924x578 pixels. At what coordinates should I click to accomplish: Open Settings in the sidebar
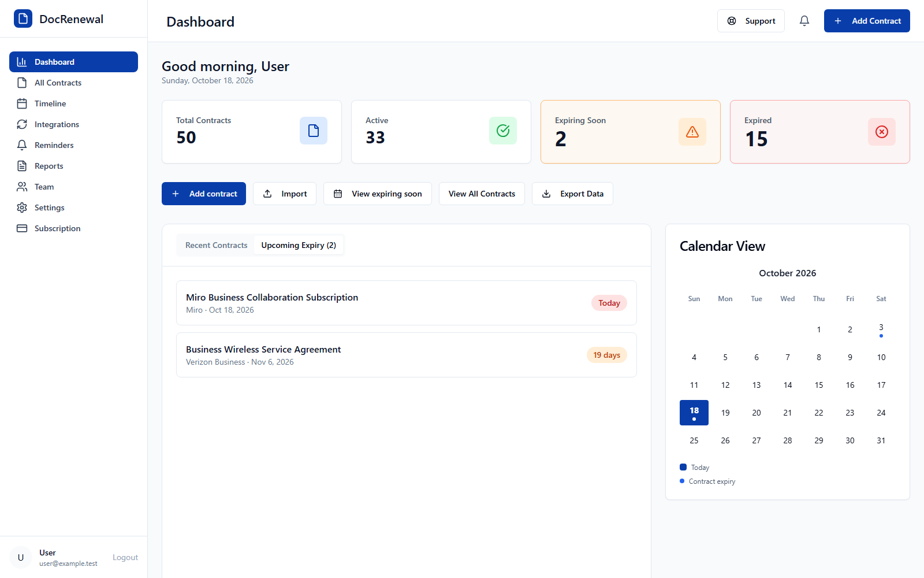tap(73, 208)
